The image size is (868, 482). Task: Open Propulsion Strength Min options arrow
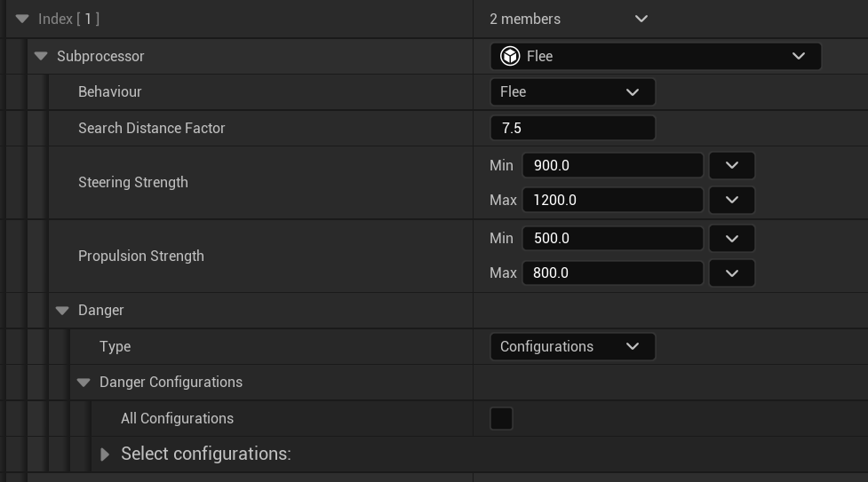tap(731, 238)
